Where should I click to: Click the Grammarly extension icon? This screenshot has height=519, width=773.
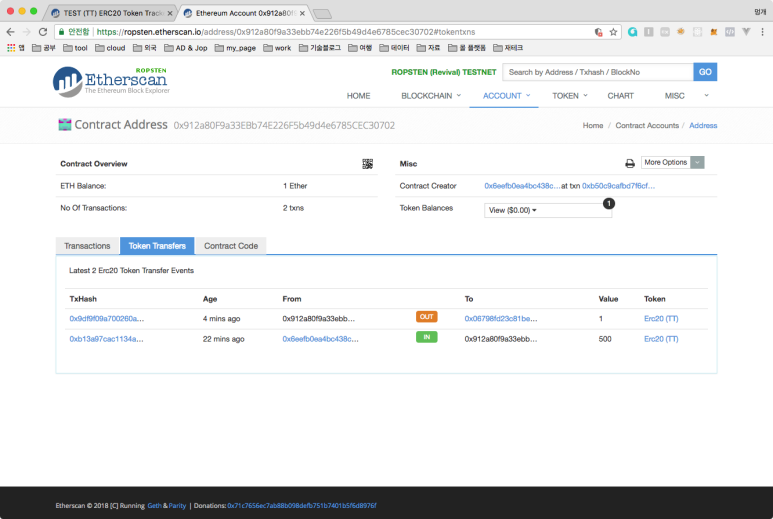[632, 32]
